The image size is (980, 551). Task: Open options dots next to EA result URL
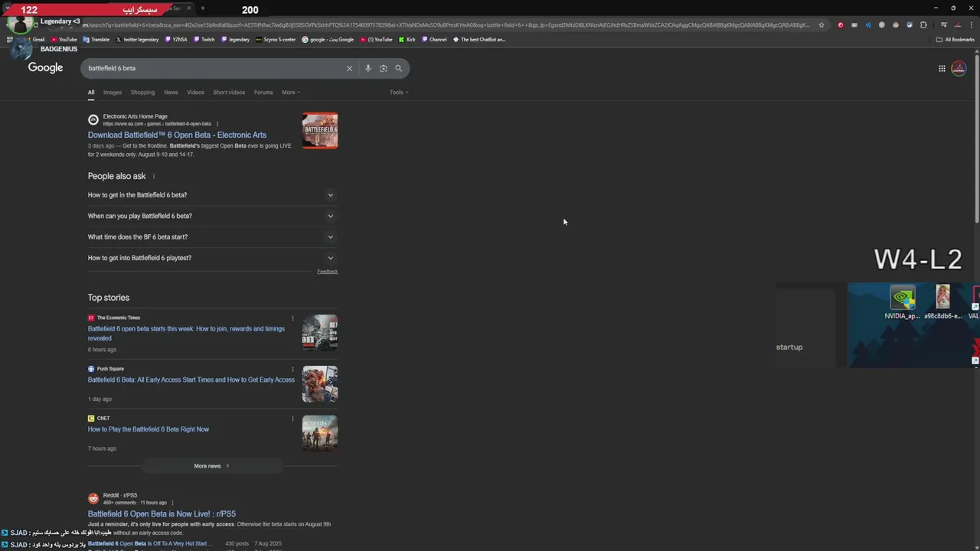click(x=217, y=123)
